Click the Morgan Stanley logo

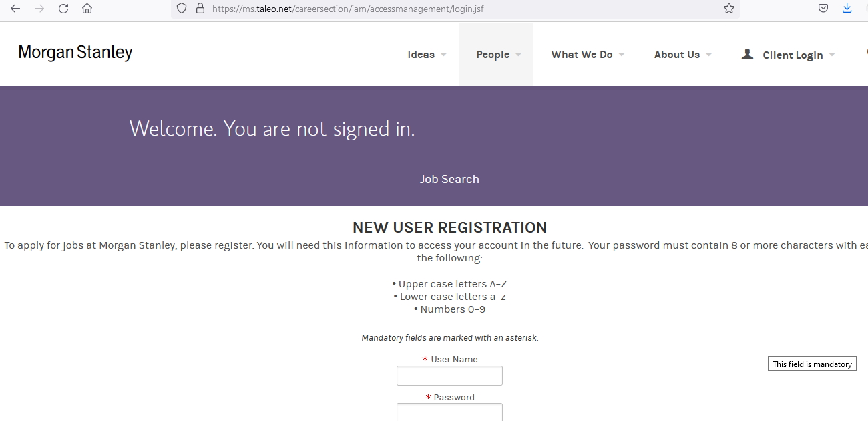coord(75,53)
